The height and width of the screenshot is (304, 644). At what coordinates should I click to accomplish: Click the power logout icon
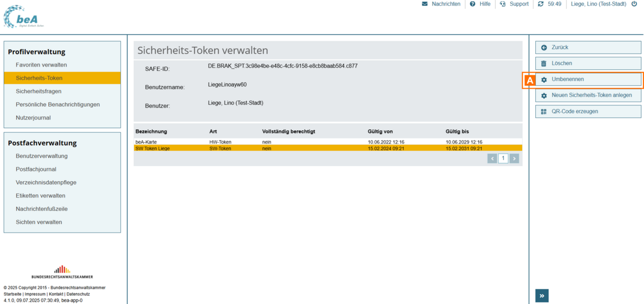[x=634, y=4]
